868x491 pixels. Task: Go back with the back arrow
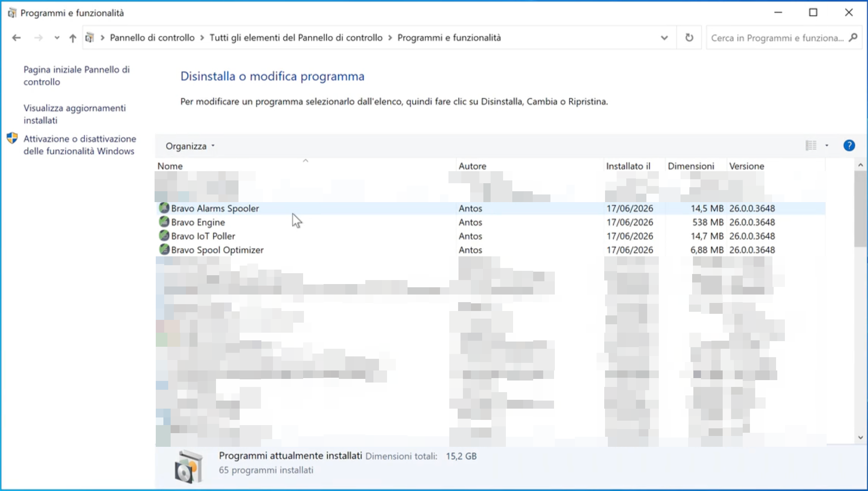(16, 38)
